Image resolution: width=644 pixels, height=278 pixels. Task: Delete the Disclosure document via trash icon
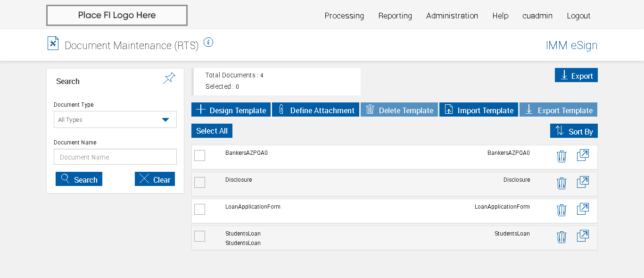(561, 183)
